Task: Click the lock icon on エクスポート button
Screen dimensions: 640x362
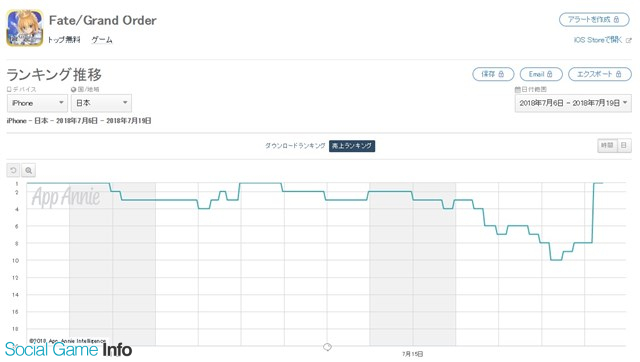Action: (x=618, y=74)
